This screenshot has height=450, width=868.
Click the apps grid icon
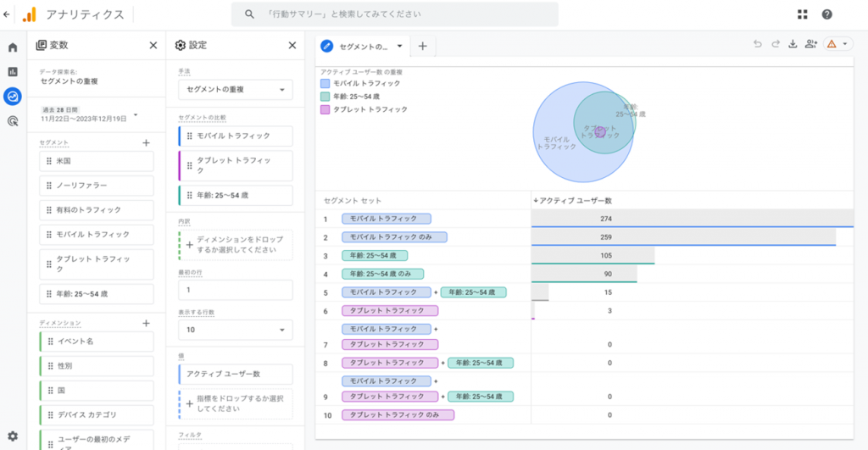coord(803,14)
